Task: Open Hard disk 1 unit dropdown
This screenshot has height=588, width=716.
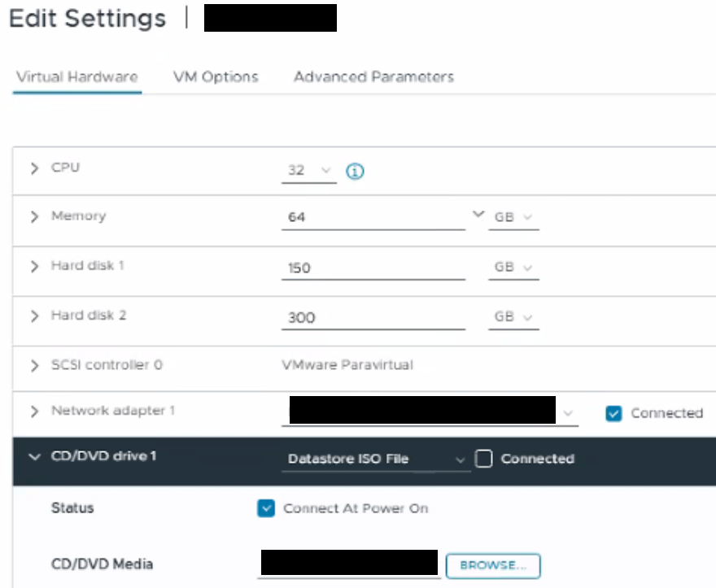Action: pos(513,268)
